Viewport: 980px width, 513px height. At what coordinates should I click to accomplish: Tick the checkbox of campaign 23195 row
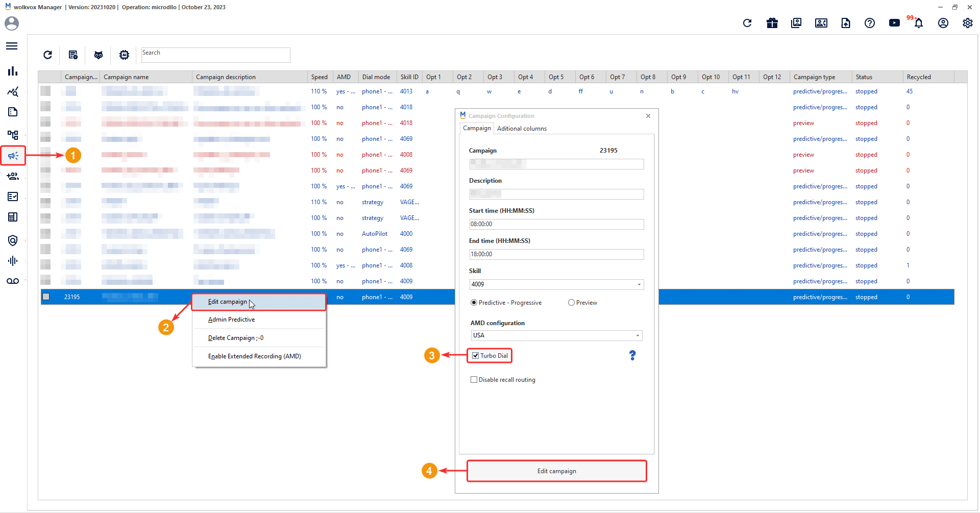46,297
